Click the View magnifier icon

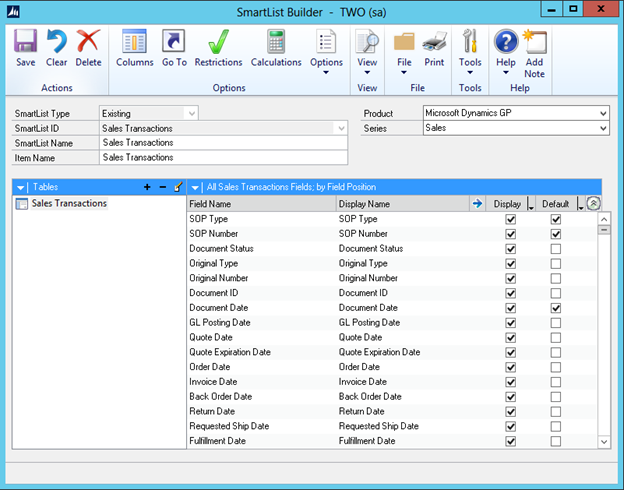click(x=367, y=41)
